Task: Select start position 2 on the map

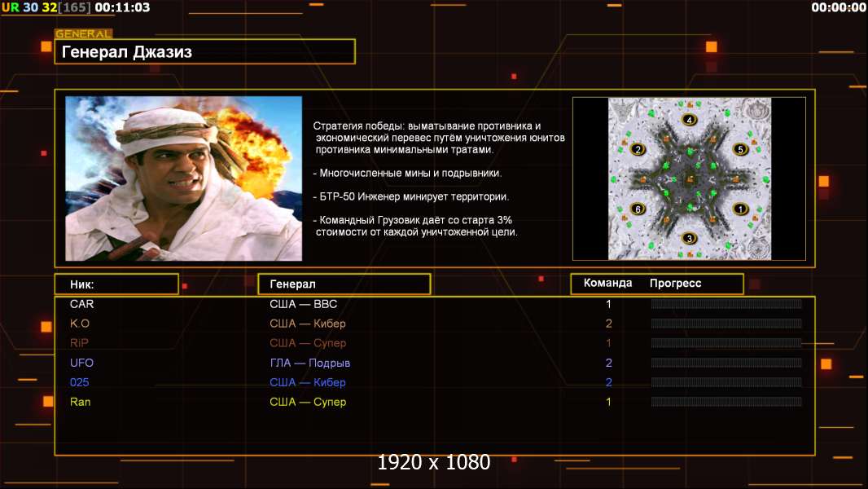Action: point(638,149)
